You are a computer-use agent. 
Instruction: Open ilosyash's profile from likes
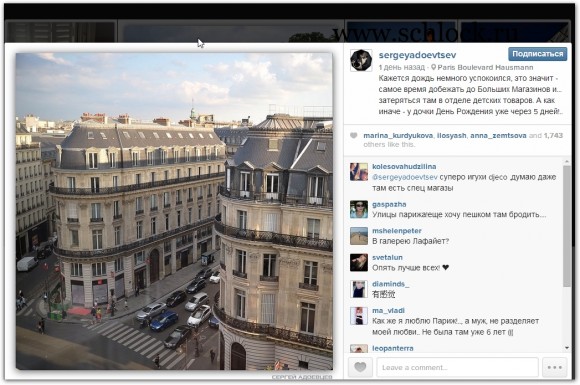(x=451, y=135)
